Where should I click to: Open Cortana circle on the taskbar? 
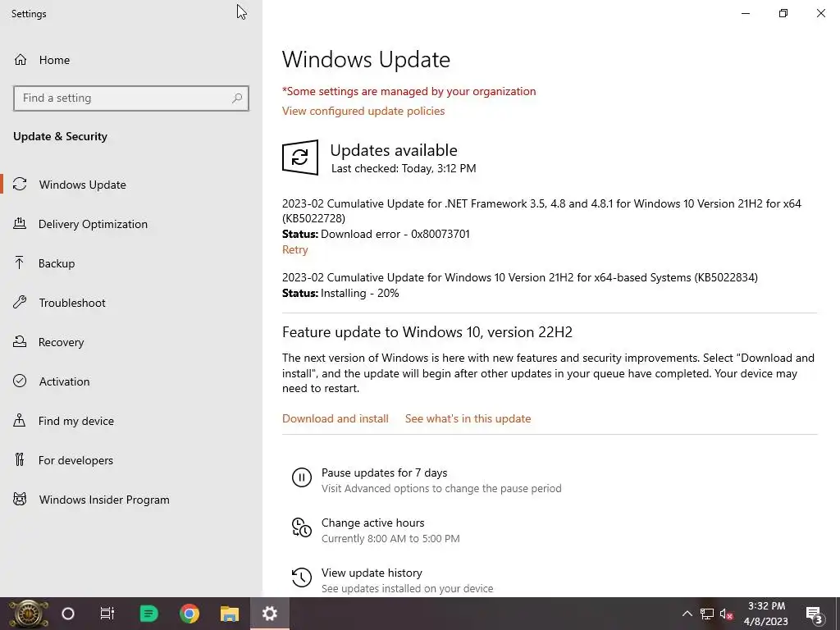point(68,614)
